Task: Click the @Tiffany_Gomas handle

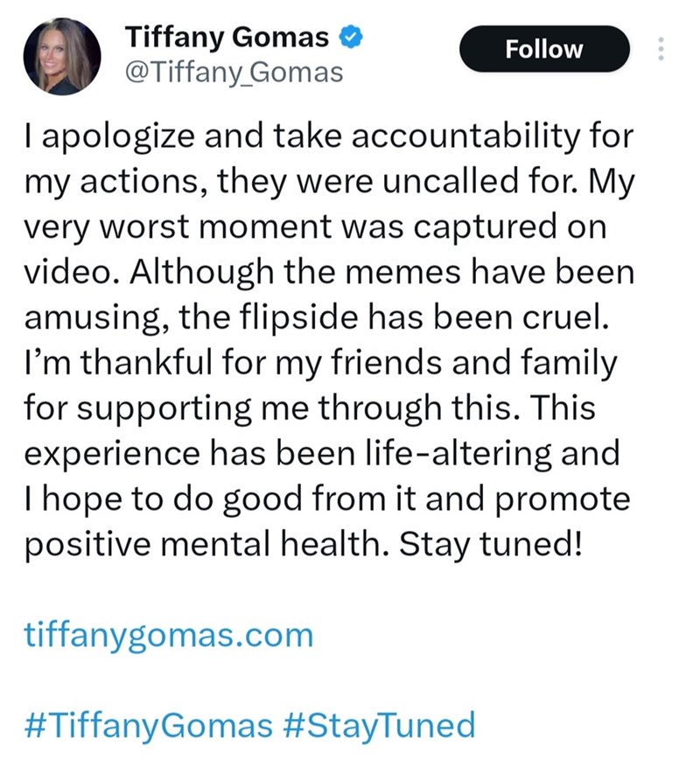Action: tap(234, 73)
